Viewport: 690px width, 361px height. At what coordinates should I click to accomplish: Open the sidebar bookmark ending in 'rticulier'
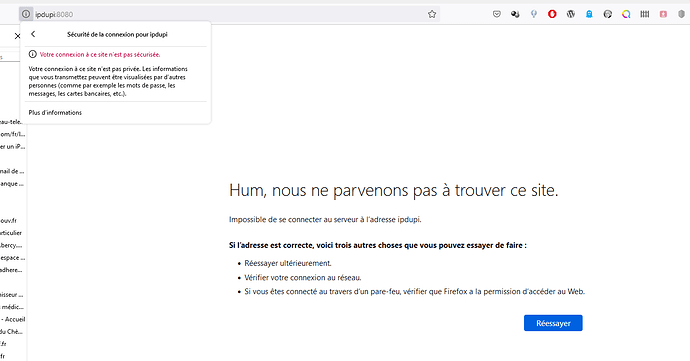tap(11, 233)
